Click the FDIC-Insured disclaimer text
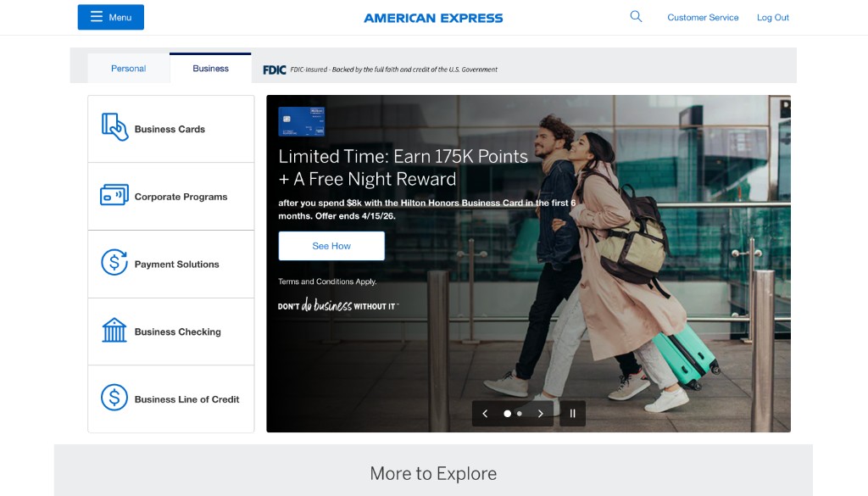 tap(393, 70)
